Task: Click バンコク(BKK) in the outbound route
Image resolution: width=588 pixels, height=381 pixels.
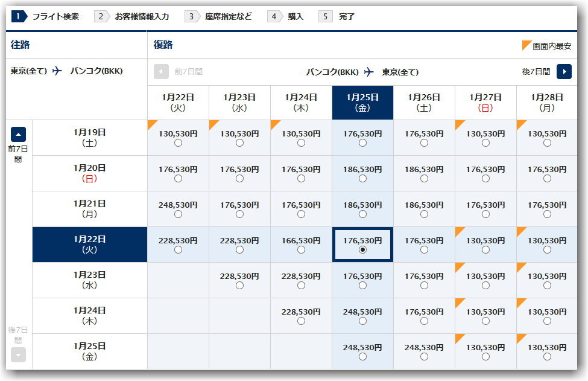Action: click(x=96, y=71)
